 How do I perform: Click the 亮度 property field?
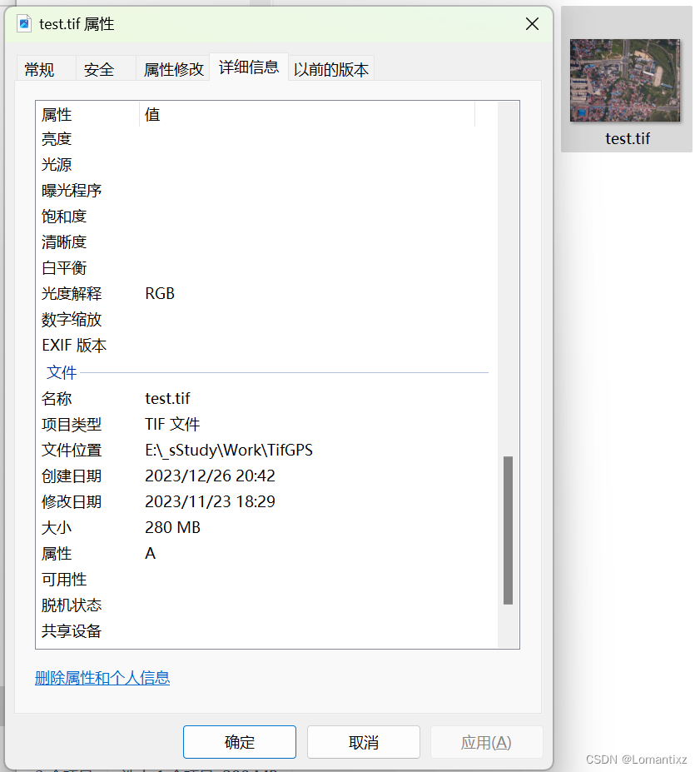point(56,138)
